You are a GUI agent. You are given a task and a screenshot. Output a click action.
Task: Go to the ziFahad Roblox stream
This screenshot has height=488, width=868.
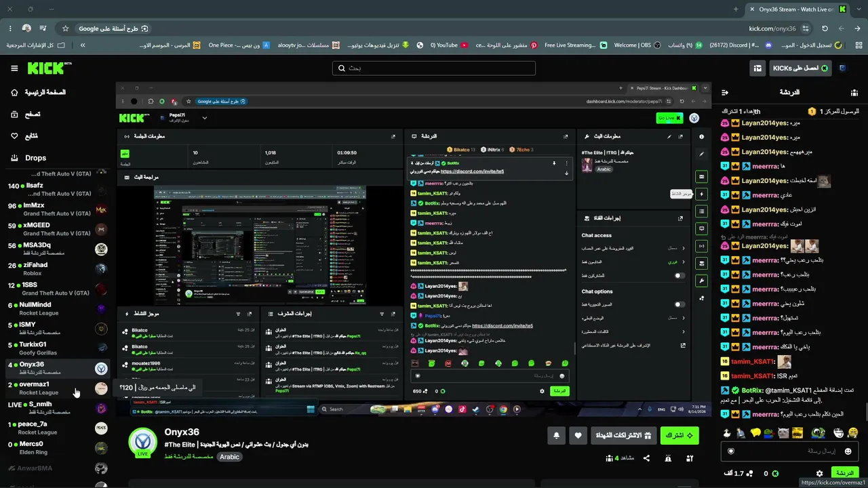56,268
